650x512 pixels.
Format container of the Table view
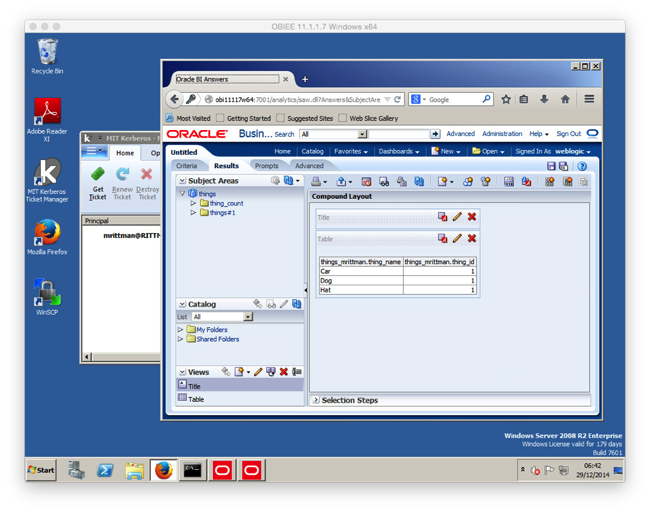point(443,238)
